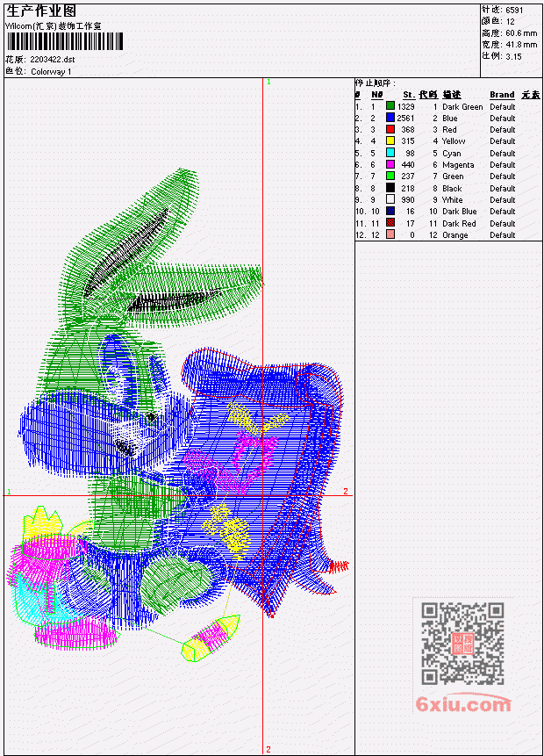This screenshot has width=544, height=756.
Task: Click the N# column header
Action: pos(376,95)
